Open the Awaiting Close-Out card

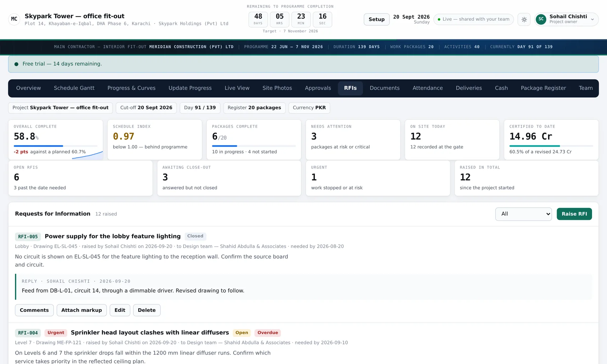[229, 178]
